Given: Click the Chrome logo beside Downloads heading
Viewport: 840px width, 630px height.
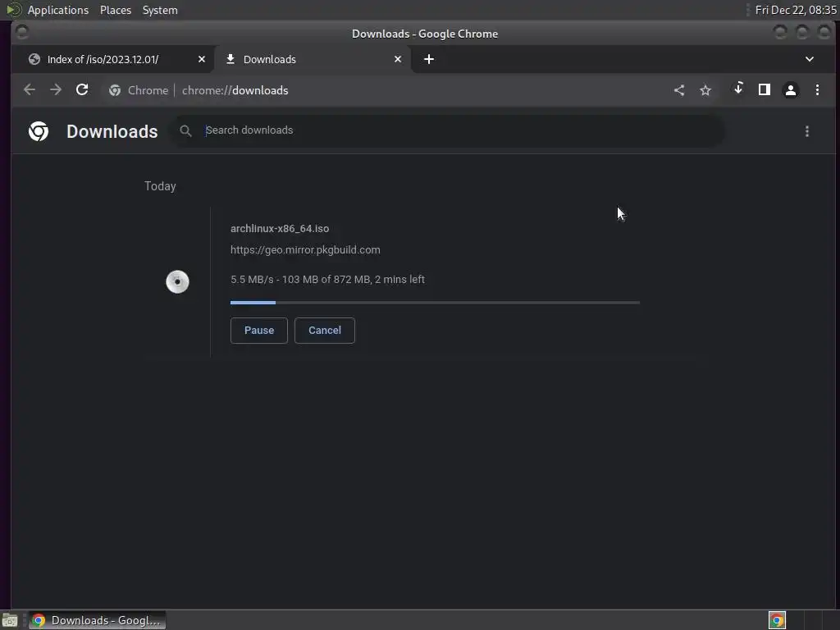Looking at the screenshot, I should coord(39,131).
